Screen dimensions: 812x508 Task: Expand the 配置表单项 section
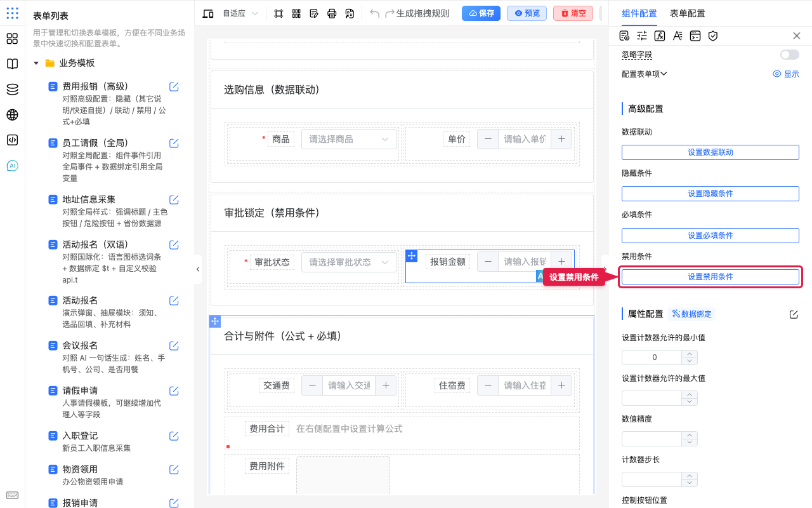[645, 74]
